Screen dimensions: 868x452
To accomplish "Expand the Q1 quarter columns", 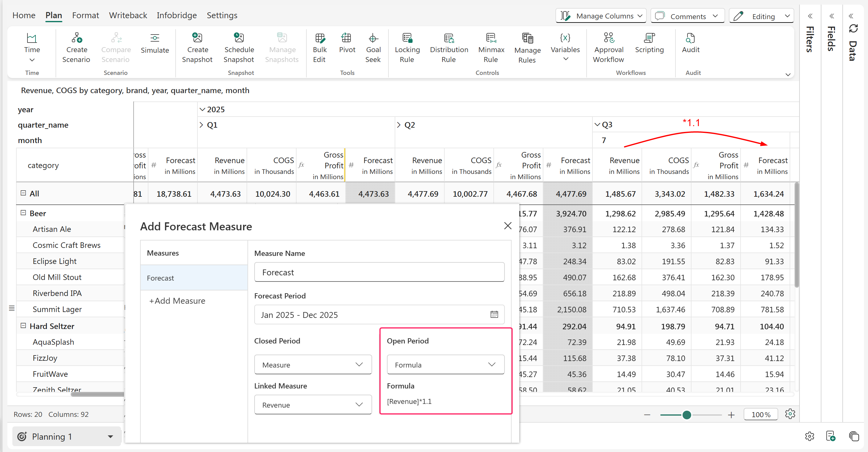I will pos(201,125).
